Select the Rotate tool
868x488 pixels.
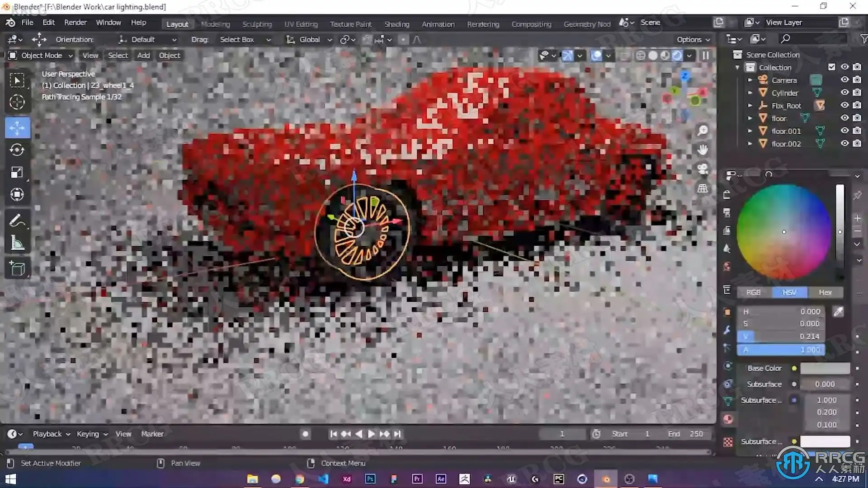pos(17,150)
